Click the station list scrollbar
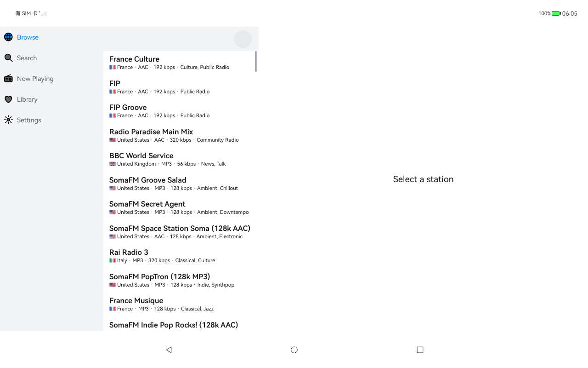 (x=255, y=61)
